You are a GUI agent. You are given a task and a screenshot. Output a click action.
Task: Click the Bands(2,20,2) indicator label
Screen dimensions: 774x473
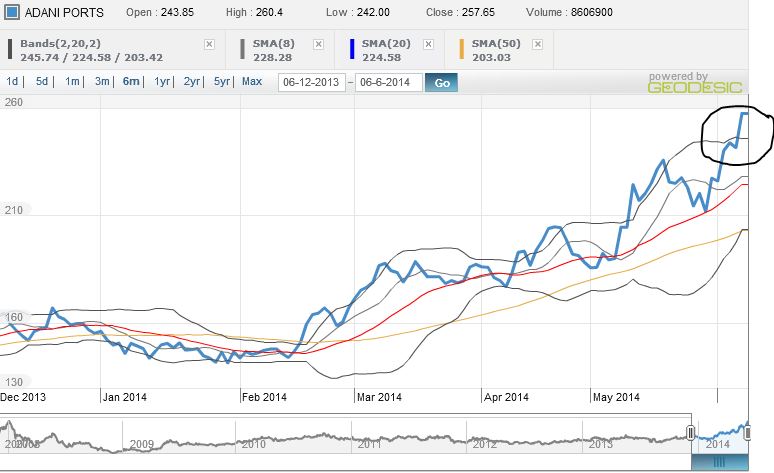pos(60,43)
